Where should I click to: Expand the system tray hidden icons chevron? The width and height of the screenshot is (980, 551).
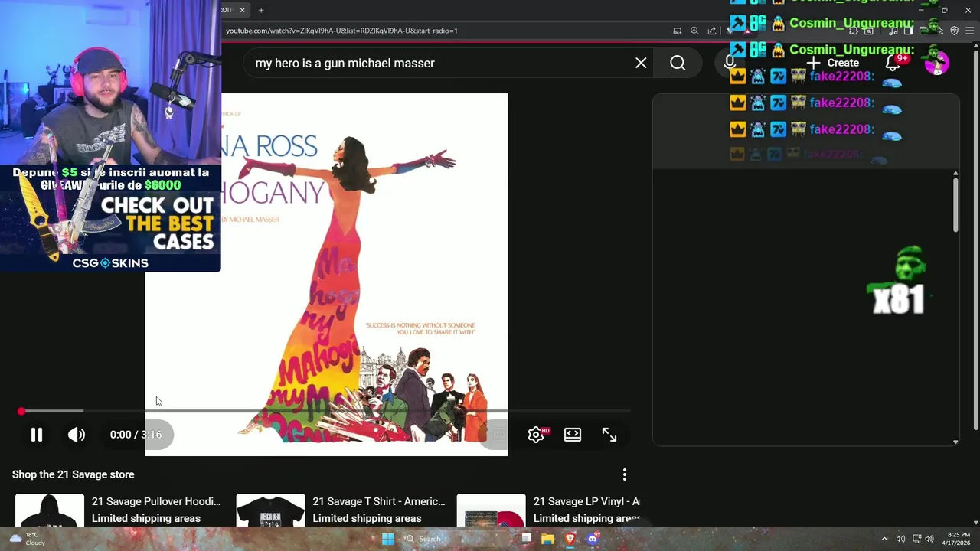pos(884,539)
